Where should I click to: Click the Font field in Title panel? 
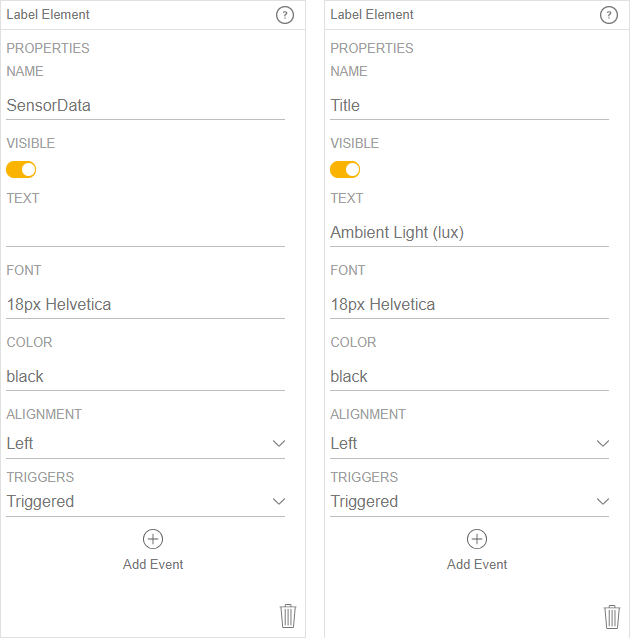coord(469,304)
